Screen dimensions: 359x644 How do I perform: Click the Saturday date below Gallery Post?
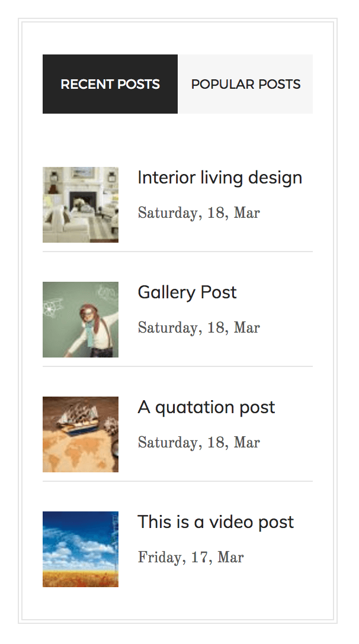point(198,328)
